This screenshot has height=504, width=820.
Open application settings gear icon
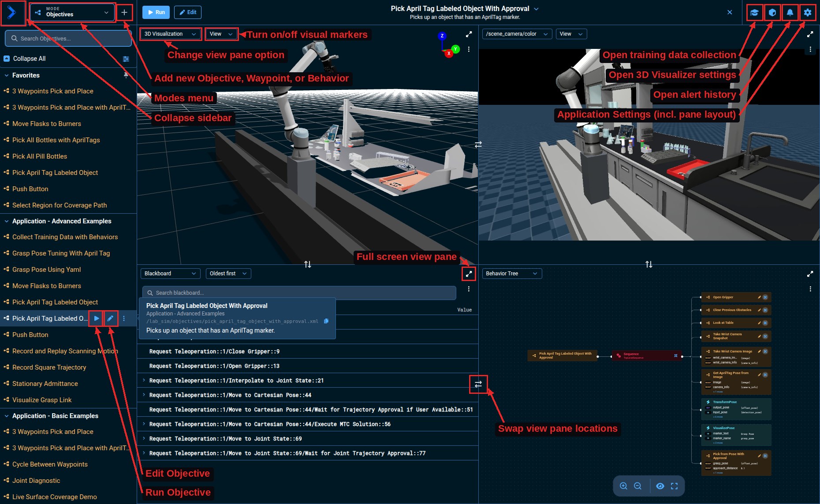click(x=808, y=13)
